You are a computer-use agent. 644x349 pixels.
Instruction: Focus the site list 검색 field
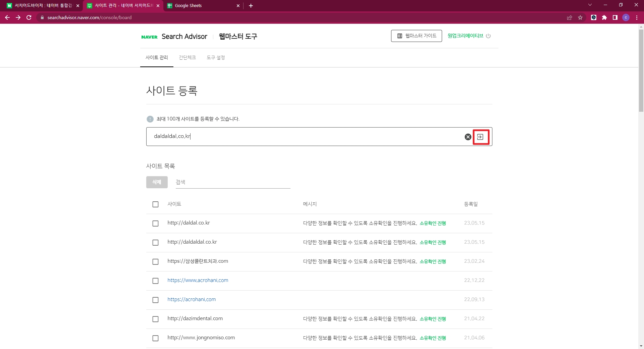point(233,182)
